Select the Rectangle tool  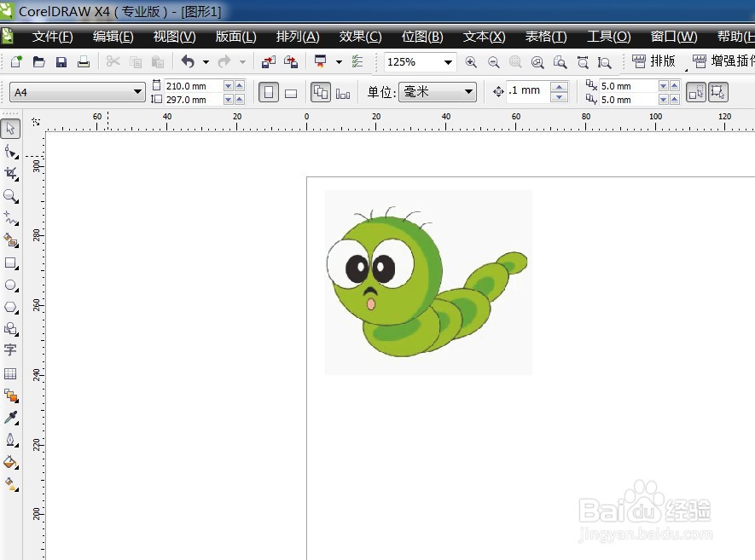(x=11, y=263)
